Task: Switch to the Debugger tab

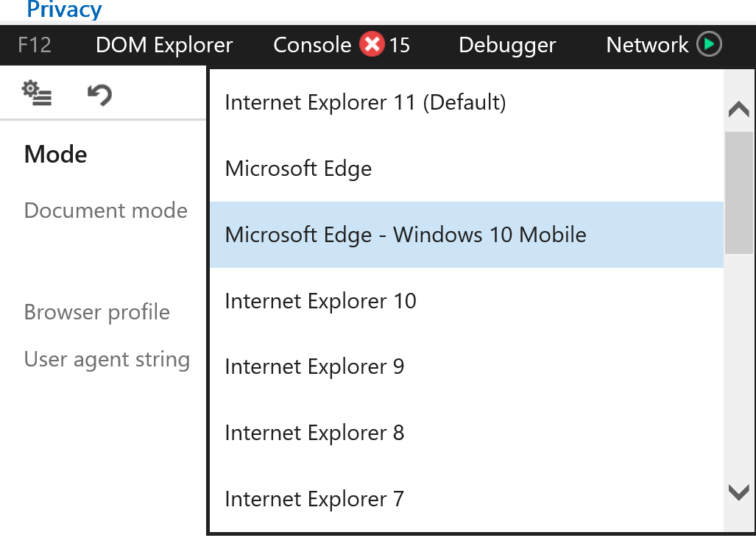Action: (507, 46)
